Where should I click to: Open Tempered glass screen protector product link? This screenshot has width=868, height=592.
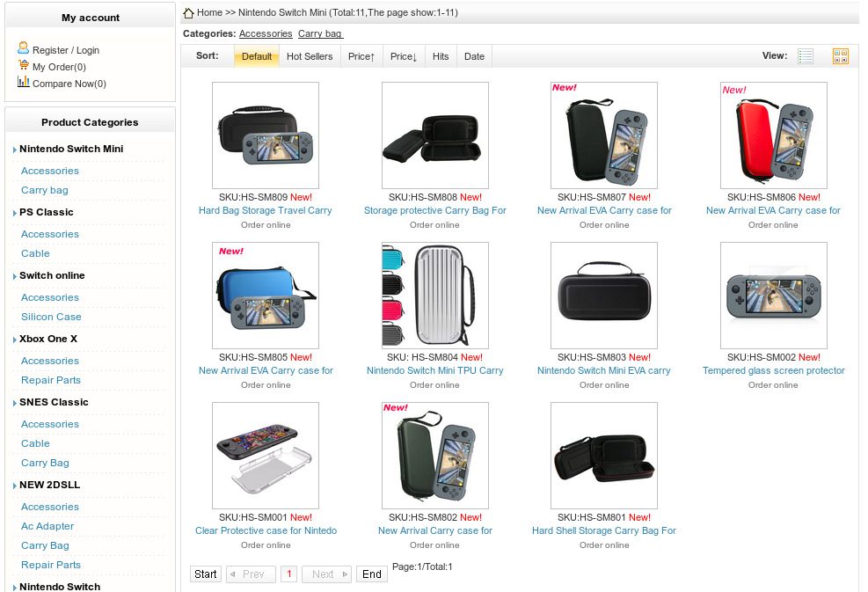[x=773, y=370]
